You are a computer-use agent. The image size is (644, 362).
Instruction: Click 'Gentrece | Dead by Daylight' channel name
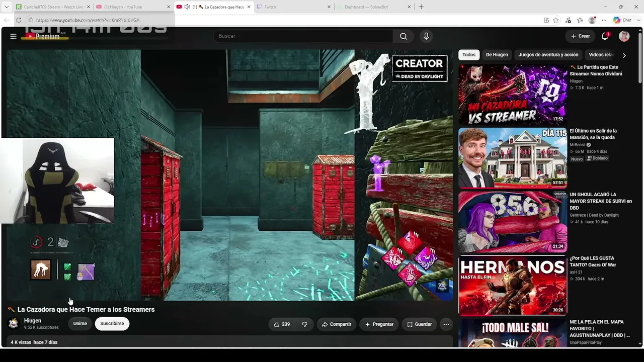(x=594, y=215)
